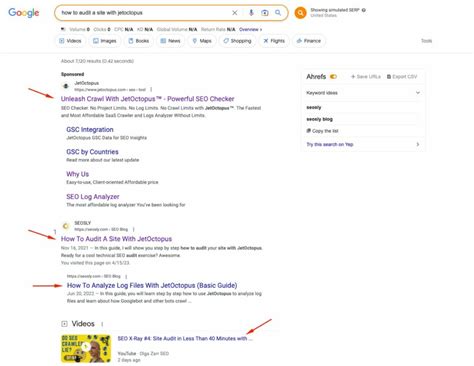Open the Google logo homepage
Image resolution: width=474 pixels, height=366 pixels.
tap(24, 13)
